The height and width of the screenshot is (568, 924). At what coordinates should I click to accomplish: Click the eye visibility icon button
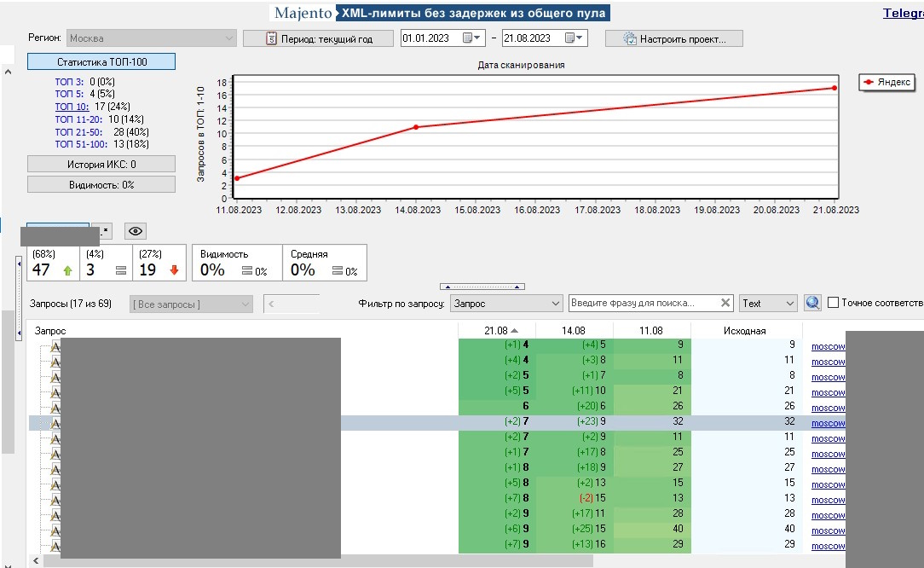pos(136,231)
